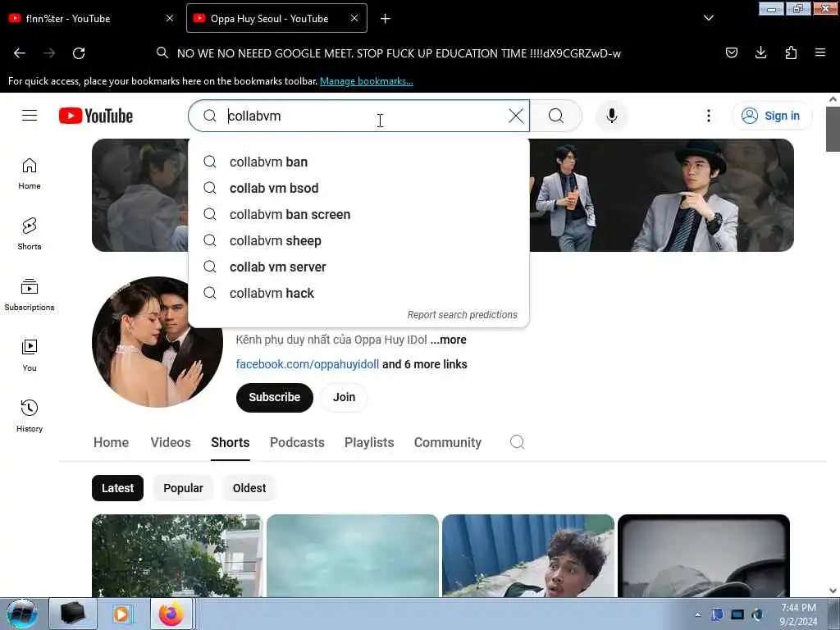Click the Join membership button
The height and width of the screenshot is (630, 840).
pyautogui.click(x=344, y=397)
